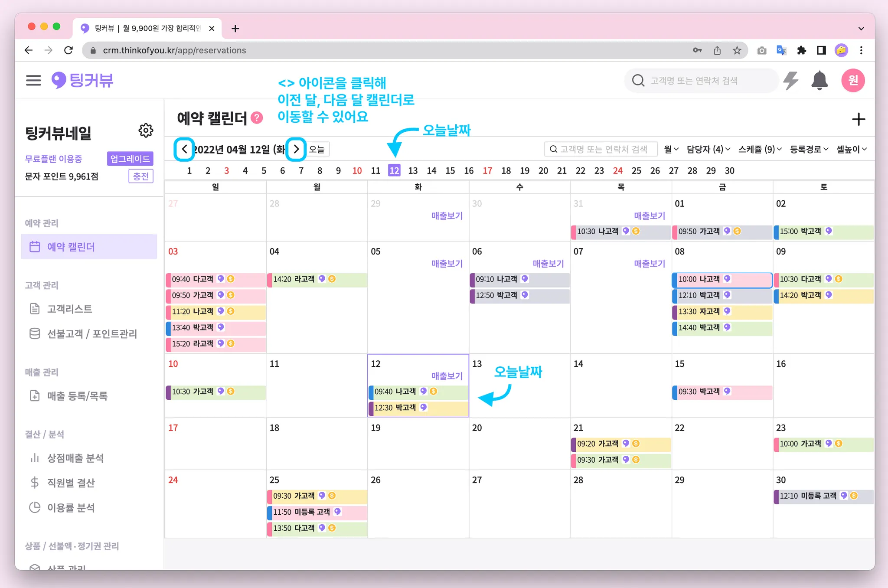Viewport: 888px width, 588px height.
Task: Click the 오늘 button
Action: 317,149
